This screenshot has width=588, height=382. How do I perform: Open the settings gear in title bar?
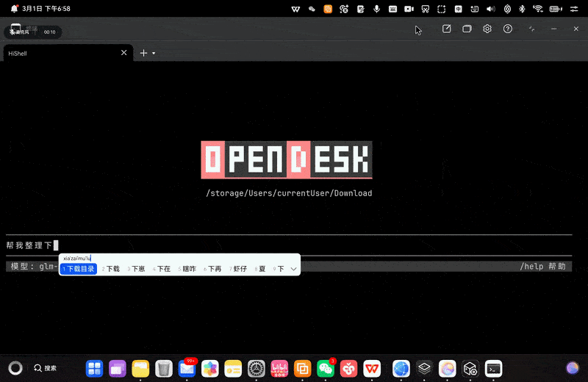487,29
